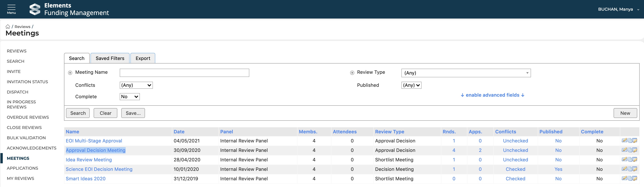The width and height of the screenshot is (644, 187).
Task: Click stacked-tables icon for Smart Ideas 2020 row
Action: (x=630, y=179)
